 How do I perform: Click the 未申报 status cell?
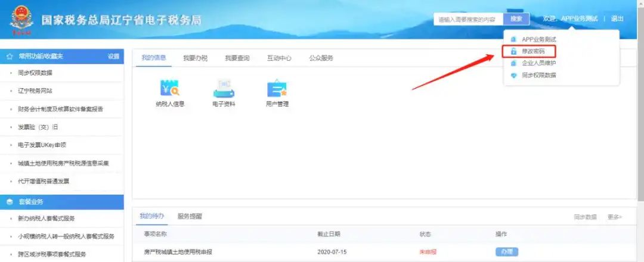click(x=428, y=252)
